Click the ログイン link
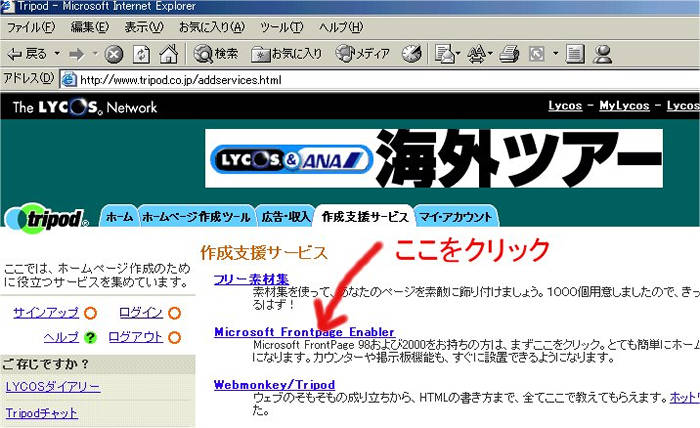Image resolution: width=700 pixels, height=428 pixels. coord(141,312)
